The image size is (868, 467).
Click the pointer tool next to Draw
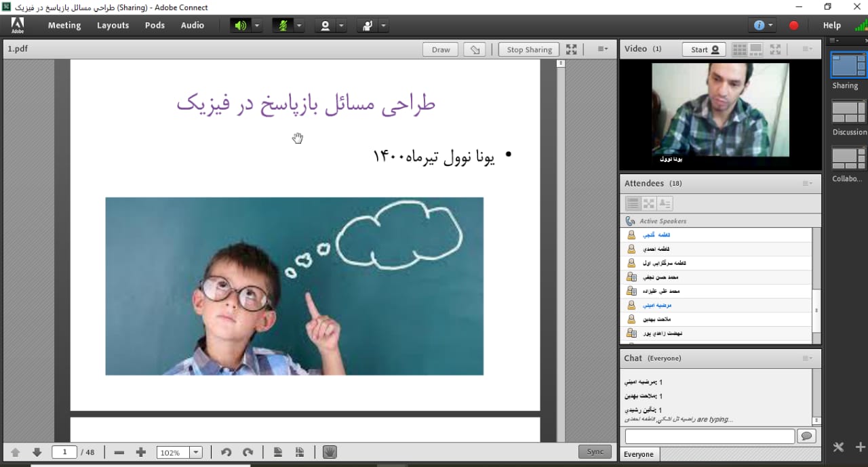[475, 49]
